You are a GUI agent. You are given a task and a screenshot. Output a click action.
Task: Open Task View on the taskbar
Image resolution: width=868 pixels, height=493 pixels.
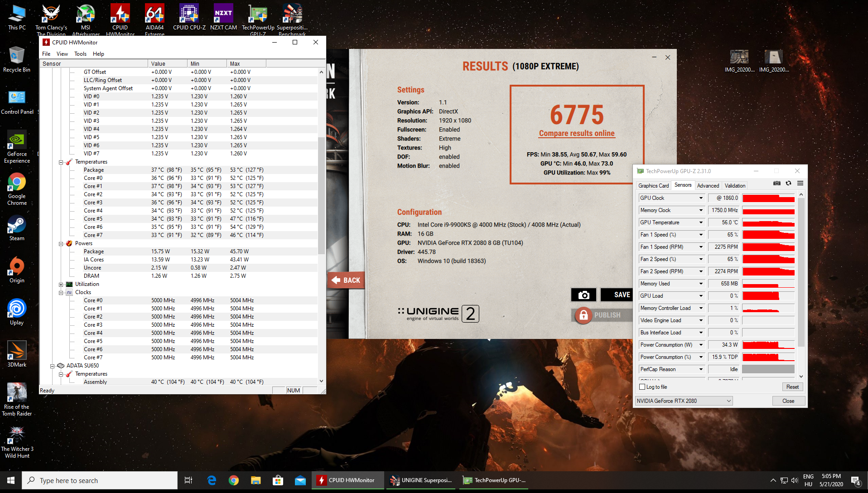point(188,480)
